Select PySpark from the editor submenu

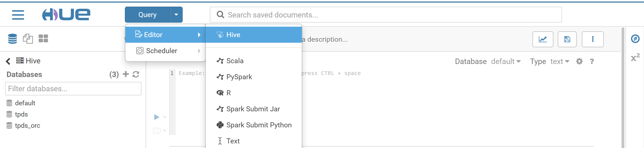tap(239, 77)
